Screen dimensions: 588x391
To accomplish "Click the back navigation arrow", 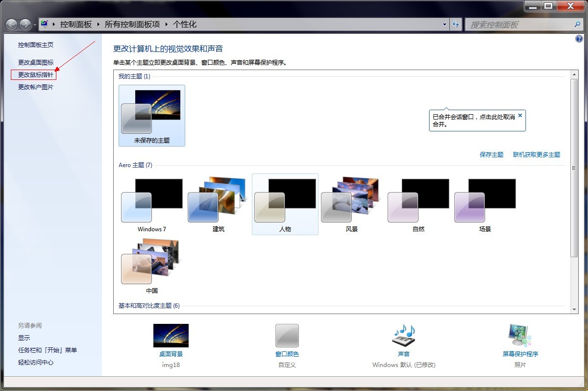I will tap(11, 24).
